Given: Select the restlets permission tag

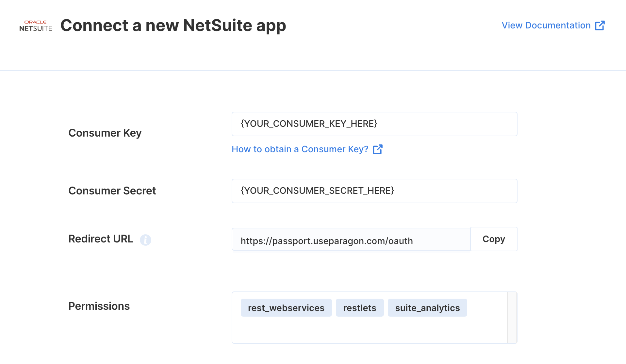Looking at the screenshot, I should click(x=360, y=308).
